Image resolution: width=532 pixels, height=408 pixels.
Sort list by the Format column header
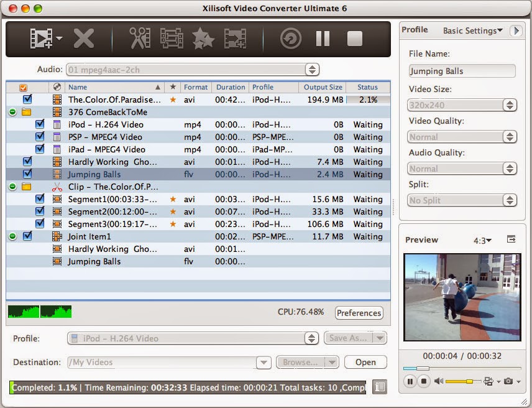click(x=195, y=87)
